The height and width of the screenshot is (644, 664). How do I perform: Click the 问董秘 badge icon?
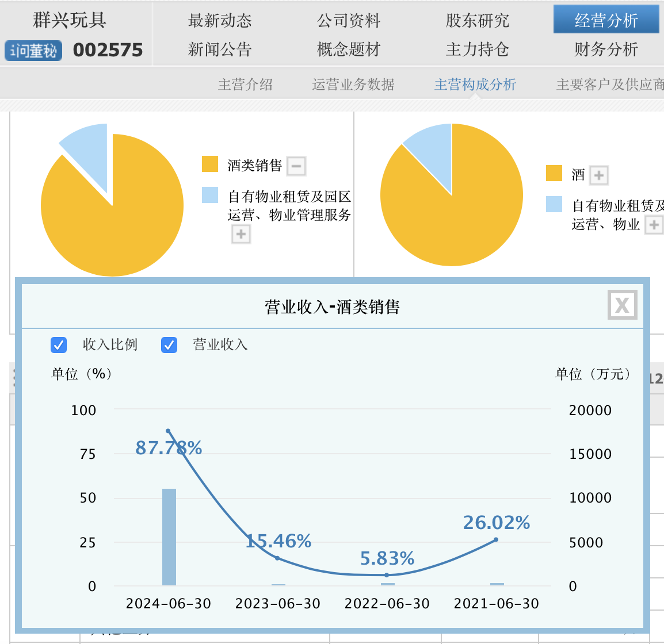(33, 51)
